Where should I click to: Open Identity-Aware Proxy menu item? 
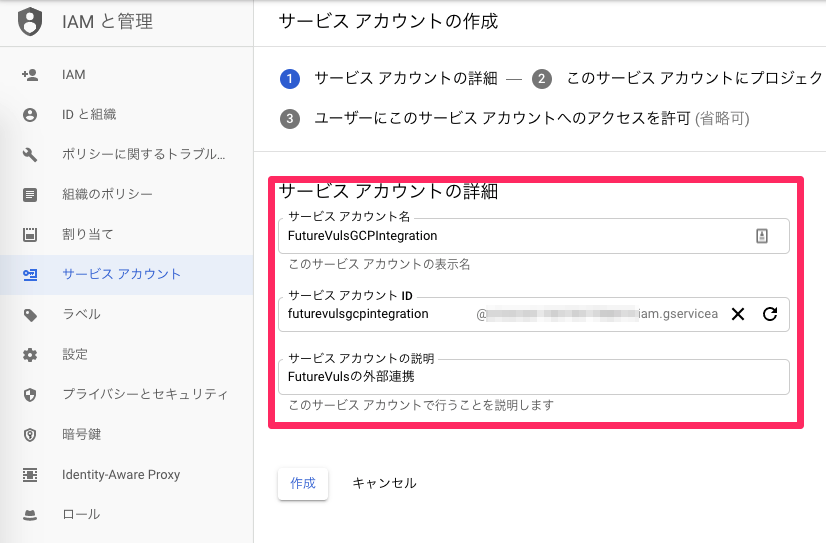tap(126, 475)
